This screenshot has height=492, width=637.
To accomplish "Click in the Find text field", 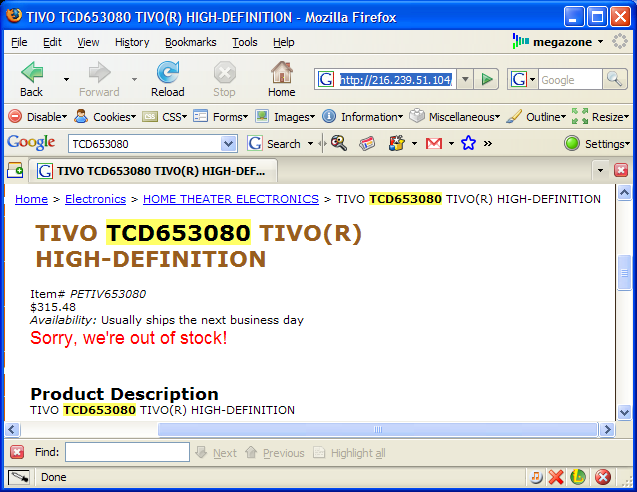I will [x=127, y=452].
